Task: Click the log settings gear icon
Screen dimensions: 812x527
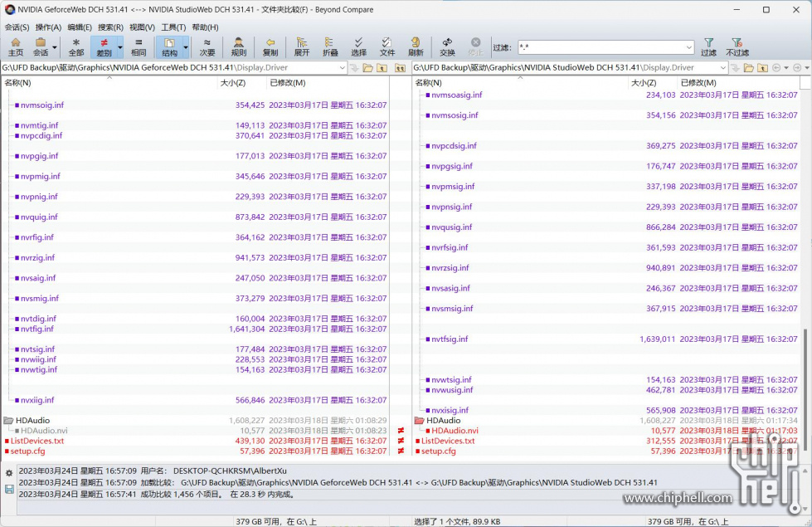Action: (9, 473)
